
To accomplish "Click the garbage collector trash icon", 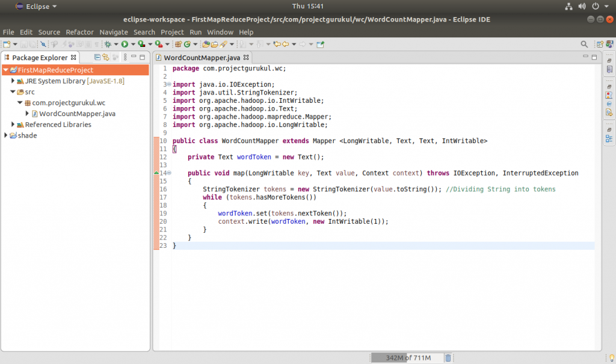I will (448, 357).
